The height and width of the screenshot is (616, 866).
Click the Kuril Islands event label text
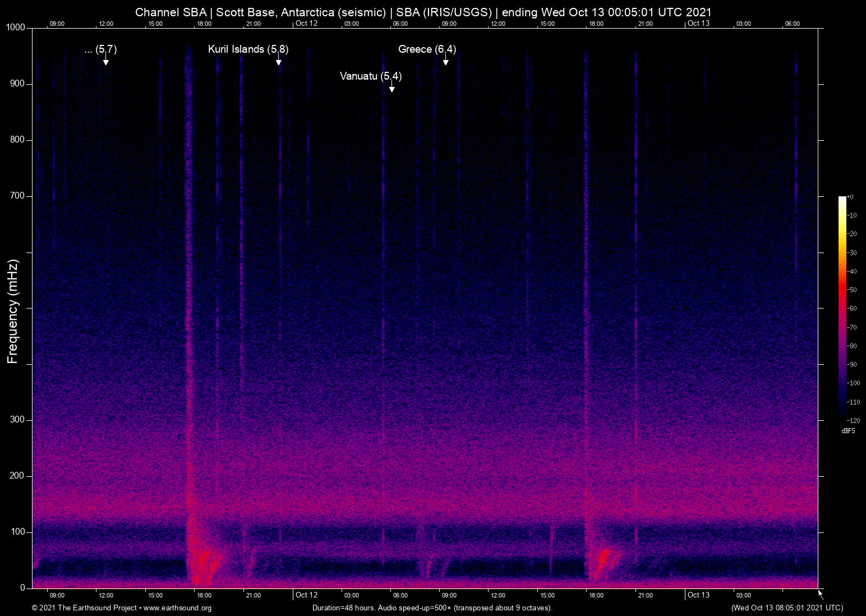[248, 49]
